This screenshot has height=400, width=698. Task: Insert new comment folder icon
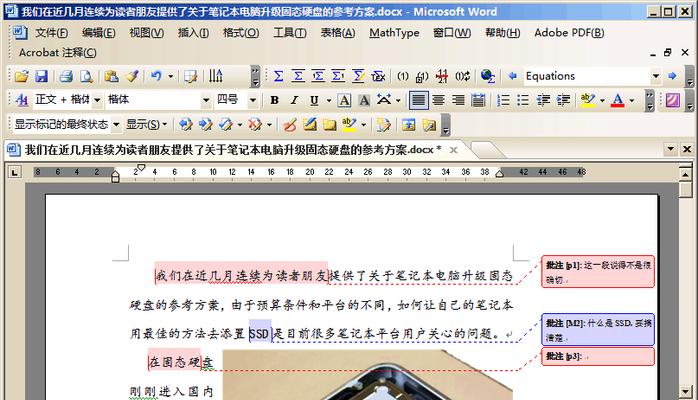pyautogui.click(x=329, y=125)
